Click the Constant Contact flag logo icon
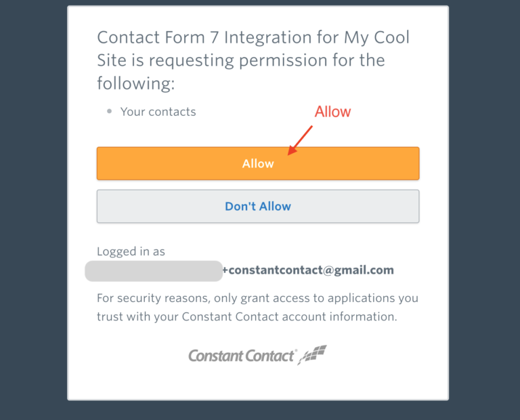520x420 pixels. tap(312, 355)
